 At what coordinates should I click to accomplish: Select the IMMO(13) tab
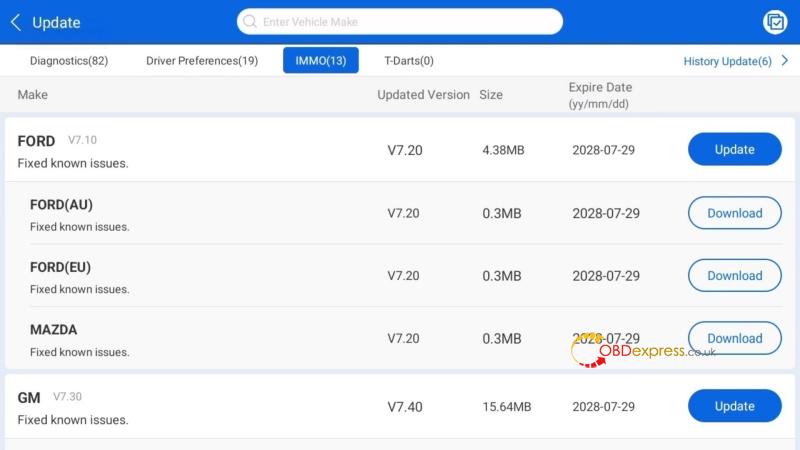pos(321,60)
